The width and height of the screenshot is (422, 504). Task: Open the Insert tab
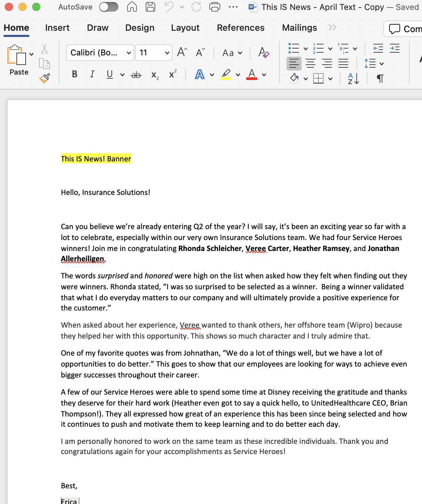(57, 28)
